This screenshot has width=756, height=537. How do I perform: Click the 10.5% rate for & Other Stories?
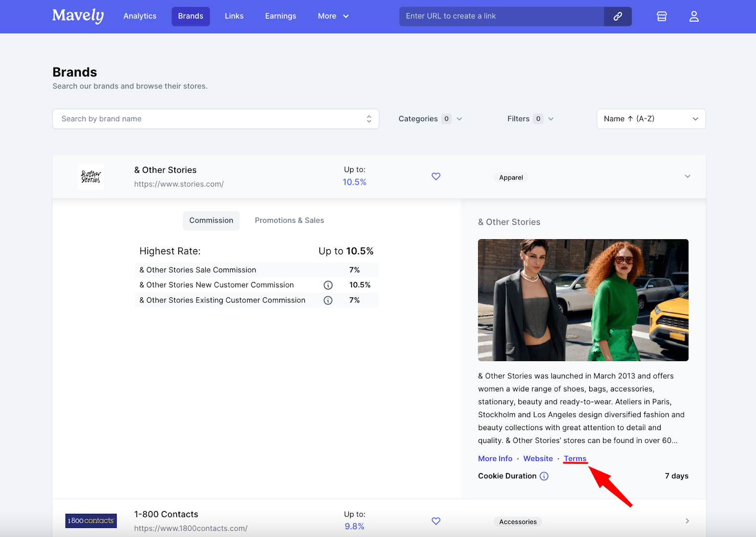coord(354,182)
